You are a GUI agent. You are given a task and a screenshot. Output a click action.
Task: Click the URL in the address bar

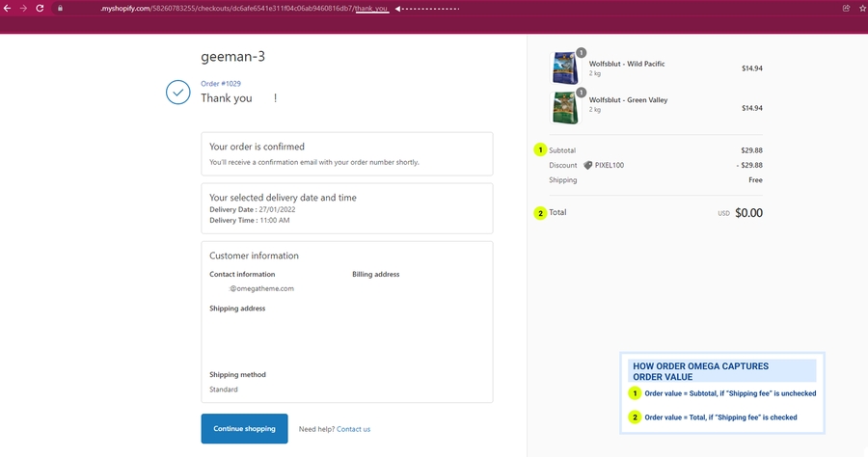[x=241, y=8]
